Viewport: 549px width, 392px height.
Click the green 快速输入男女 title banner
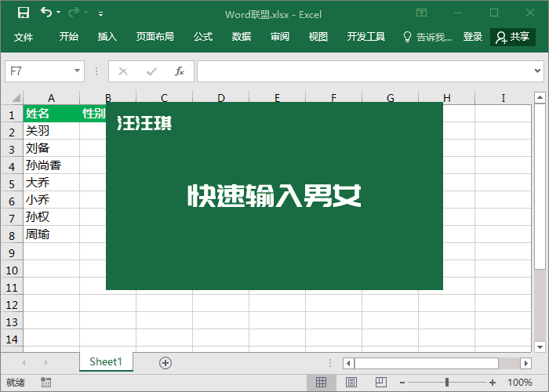[274, 196]
